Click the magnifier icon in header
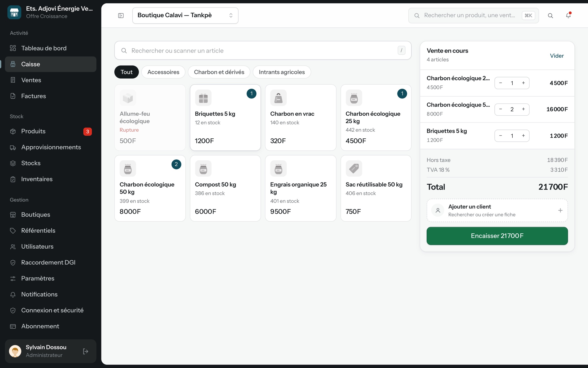 click(550, 16)
